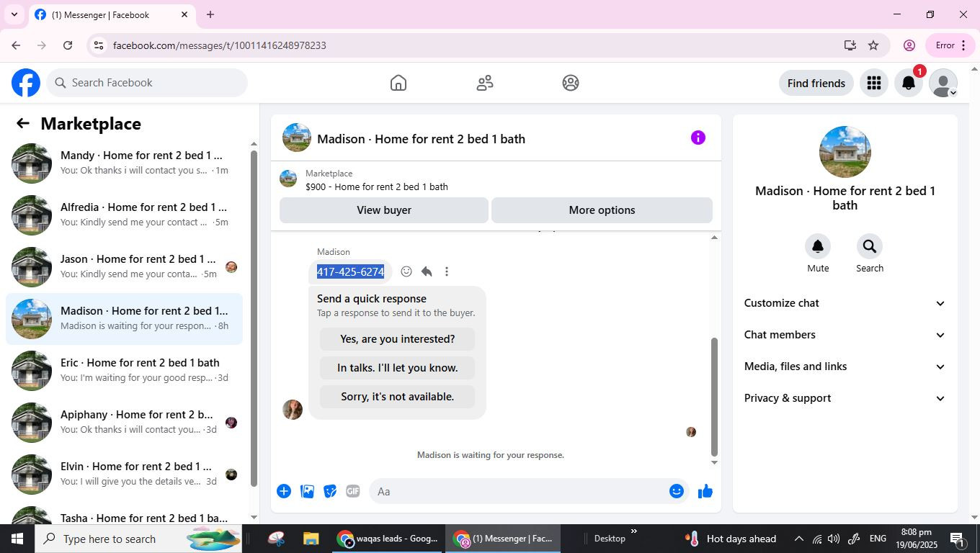Open the Facebook logo home link
This screenshot has width=980, height=553.
[26, 83]
